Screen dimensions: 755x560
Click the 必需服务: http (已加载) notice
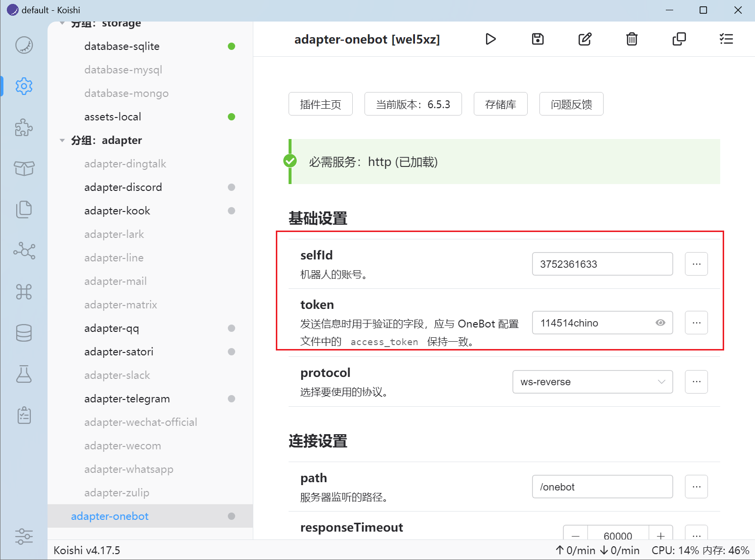point(504,162)
